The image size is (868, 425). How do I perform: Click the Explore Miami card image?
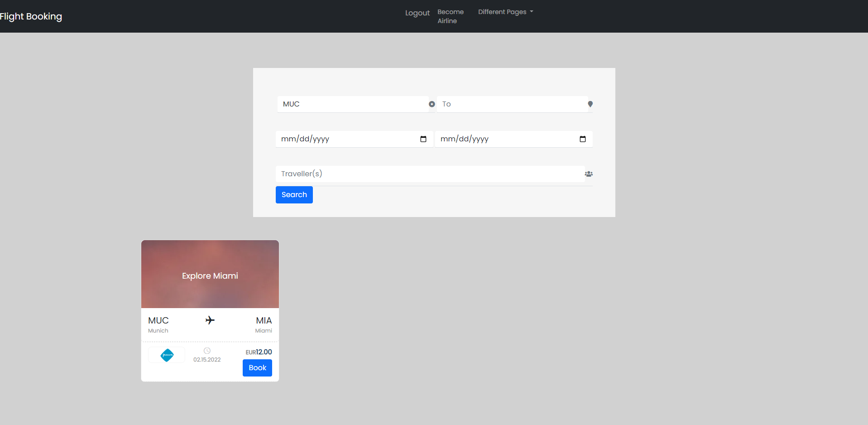(x=210, y=274)
